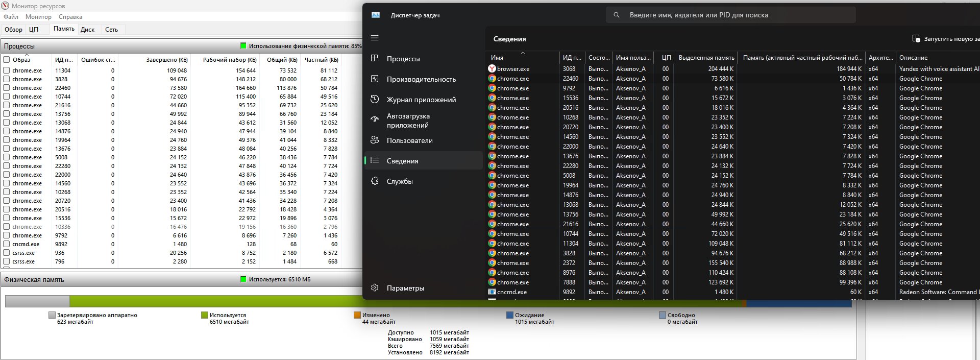Viewport: 980px width, 360px height.
Task: Click the magnifier icon in Task Manager search
Action: pos(617,15)
